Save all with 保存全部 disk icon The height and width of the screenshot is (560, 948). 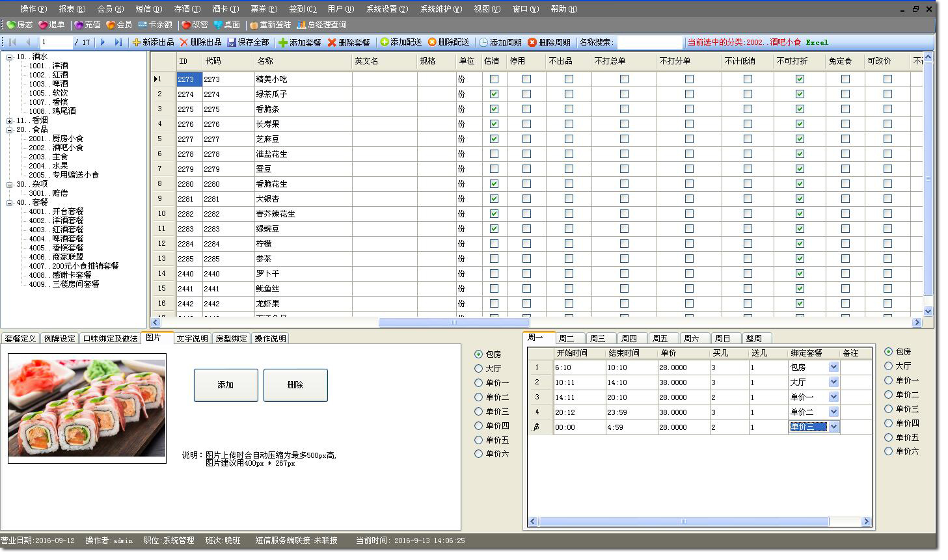(x=232, y=42)
